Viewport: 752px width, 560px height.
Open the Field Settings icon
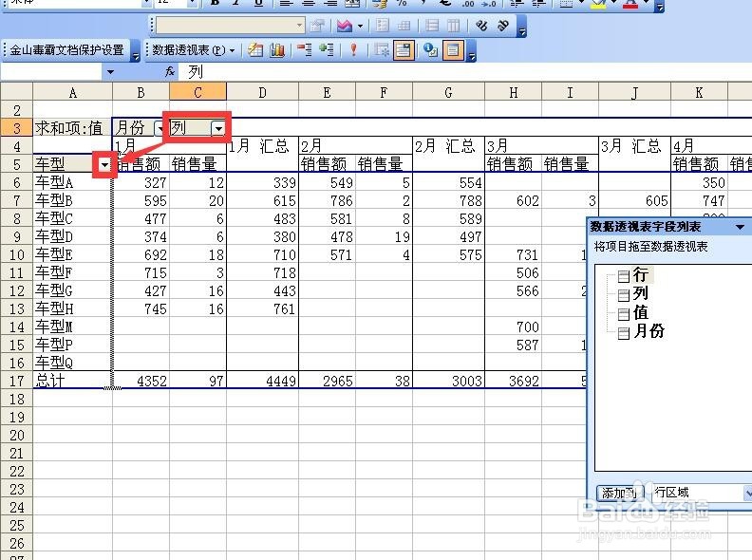coord(430,50)
